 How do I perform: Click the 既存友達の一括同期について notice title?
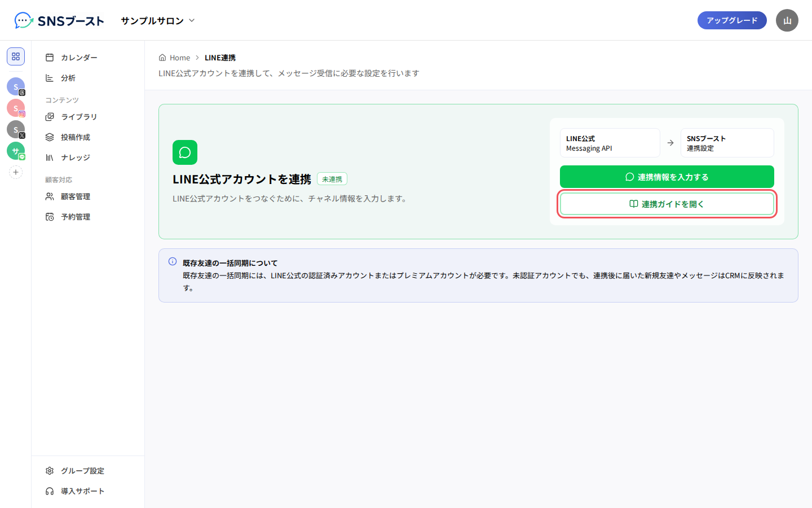[230, 263]
